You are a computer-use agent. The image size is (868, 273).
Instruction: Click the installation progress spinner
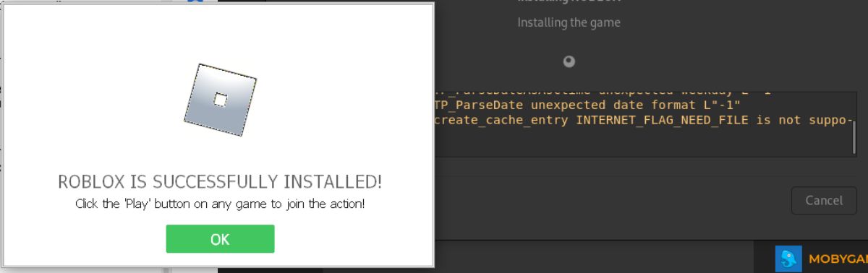tap(569, 61)
